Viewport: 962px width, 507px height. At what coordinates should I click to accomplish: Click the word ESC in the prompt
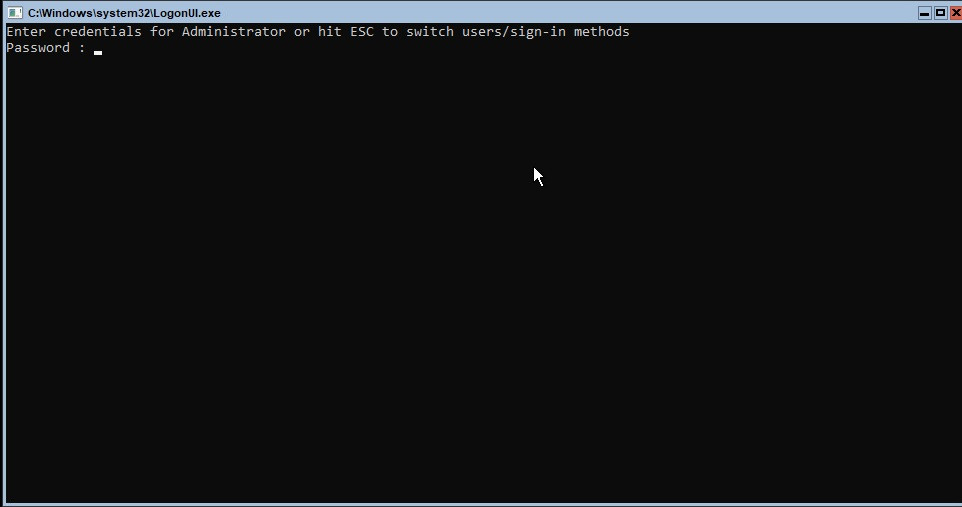click(362, 31)
